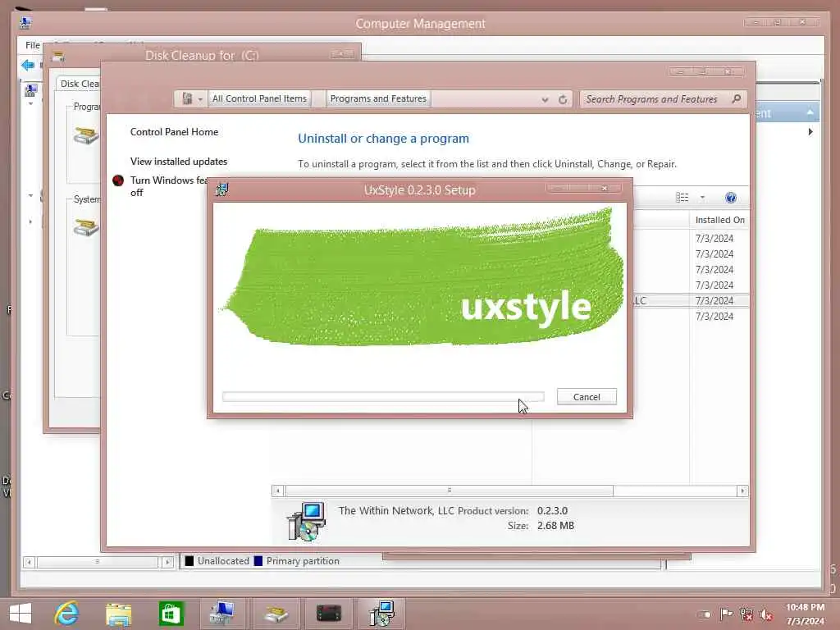The height and width of the screenshot is (630, 840).
Task: Click The Within Network, LLC publisher text
Action: [396, 510]
